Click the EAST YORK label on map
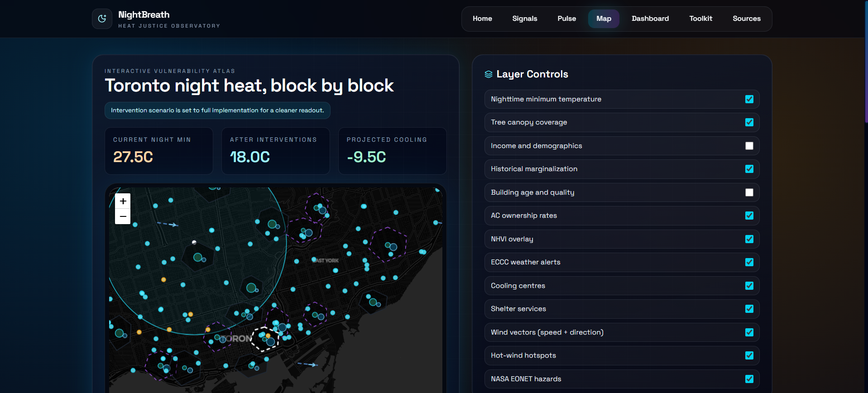The image size is (868, 393). [326, 261]
